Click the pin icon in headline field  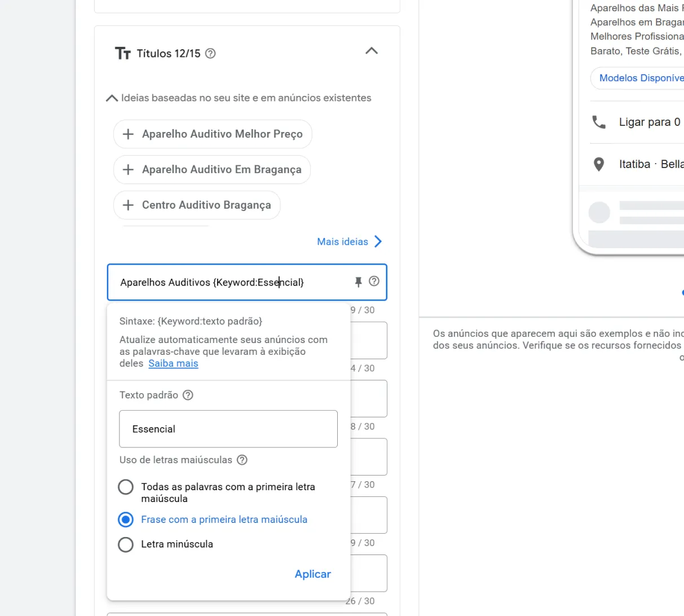coord(358,282)
